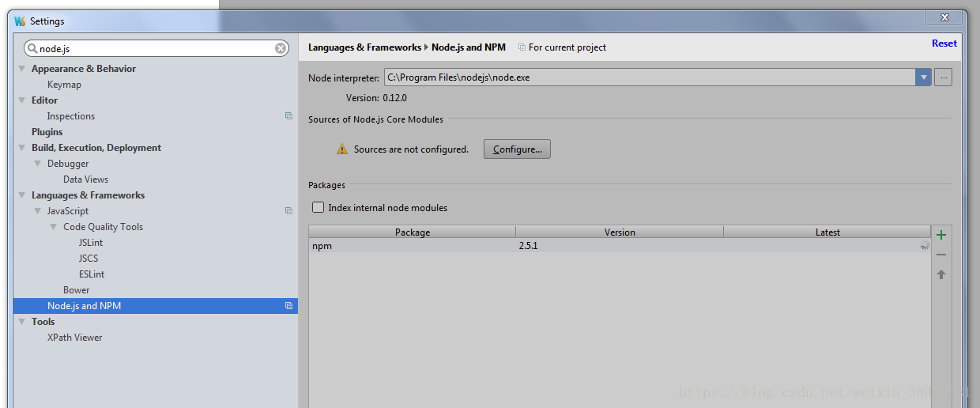
Task: Click the Node interpreter path field
Action: coord(650,77)
